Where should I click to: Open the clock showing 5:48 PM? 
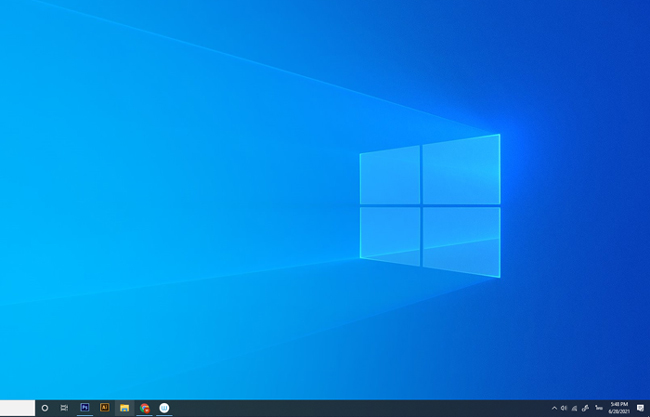(x=619, y=408)
